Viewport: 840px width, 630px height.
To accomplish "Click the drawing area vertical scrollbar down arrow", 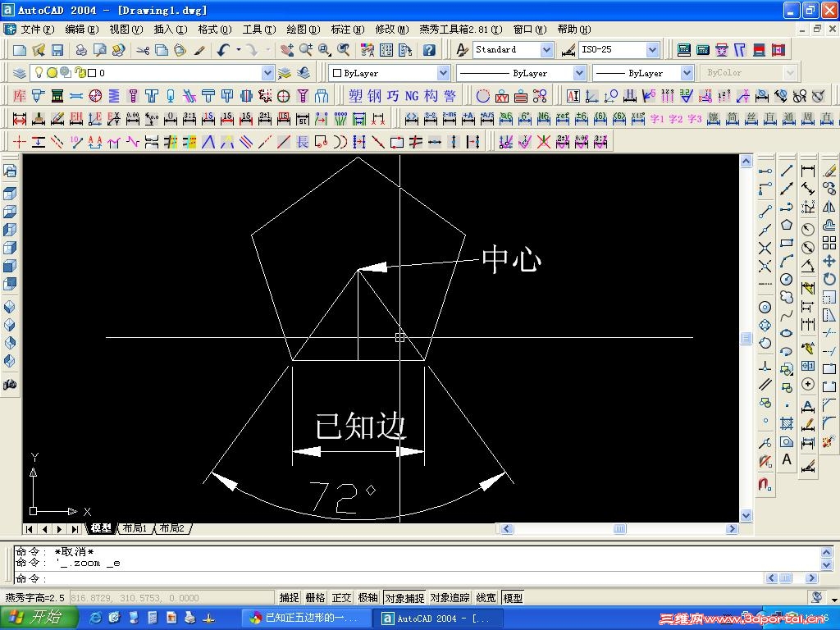I will point(746,515).
